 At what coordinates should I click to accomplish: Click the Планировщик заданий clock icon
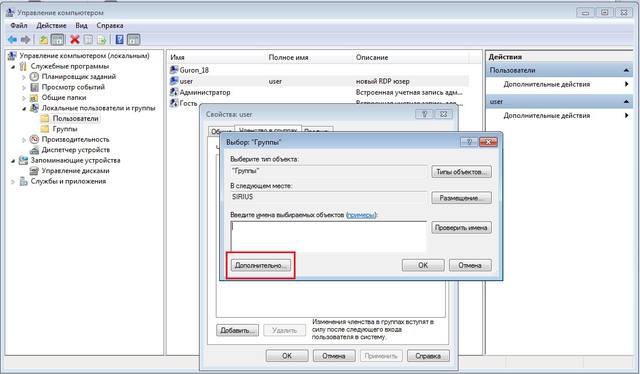[34, 76]
